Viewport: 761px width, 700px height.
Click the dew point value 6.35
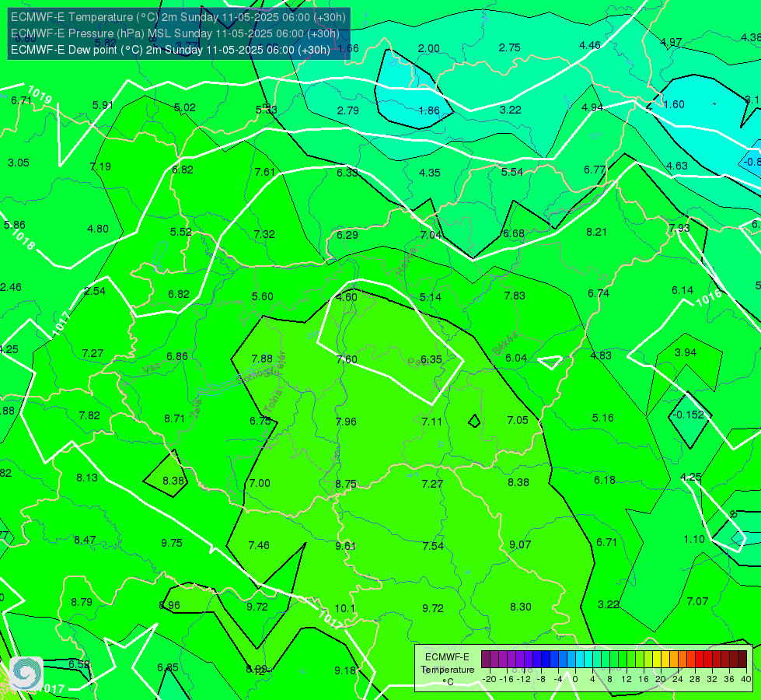click(x=431, y=359)
